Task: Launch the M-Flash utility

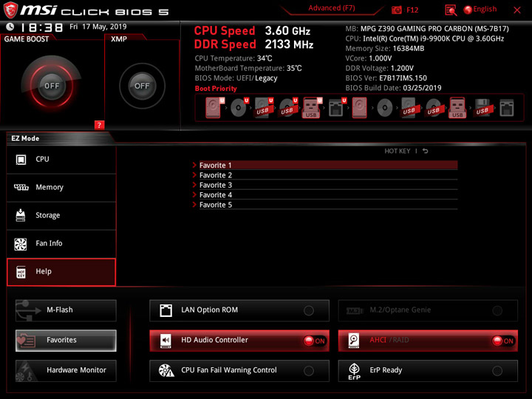Action: (x=66, y=310)
